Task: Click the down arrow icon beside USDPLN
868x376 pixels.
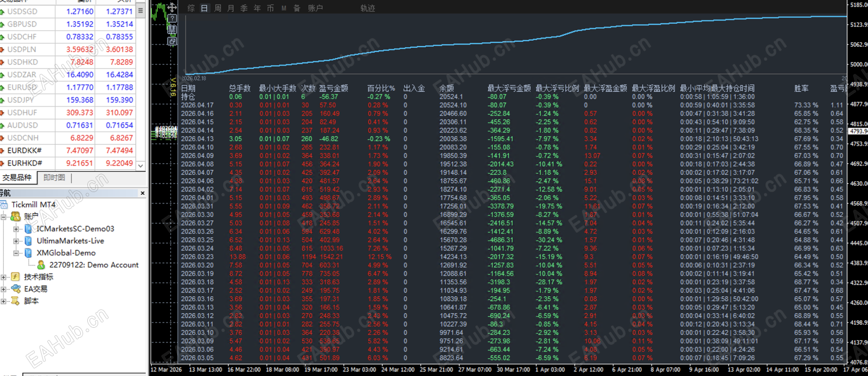Action: [x=2, y=49]
